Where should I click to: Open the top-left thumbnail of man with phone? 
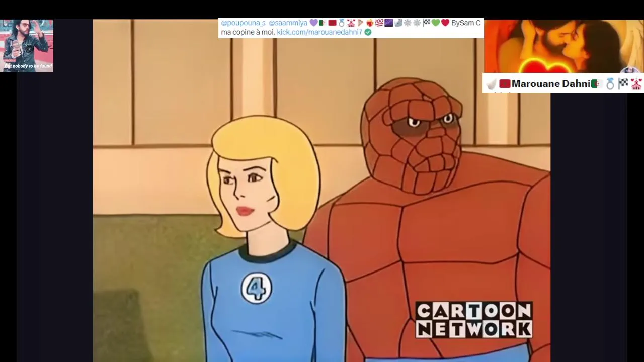(x=27, y=46)
